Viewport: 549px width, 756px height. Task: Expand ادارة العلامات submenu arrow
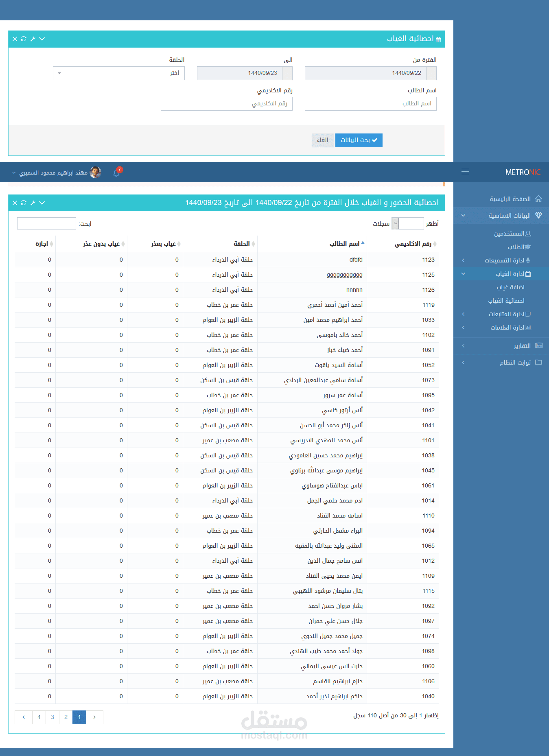(463, 328)
